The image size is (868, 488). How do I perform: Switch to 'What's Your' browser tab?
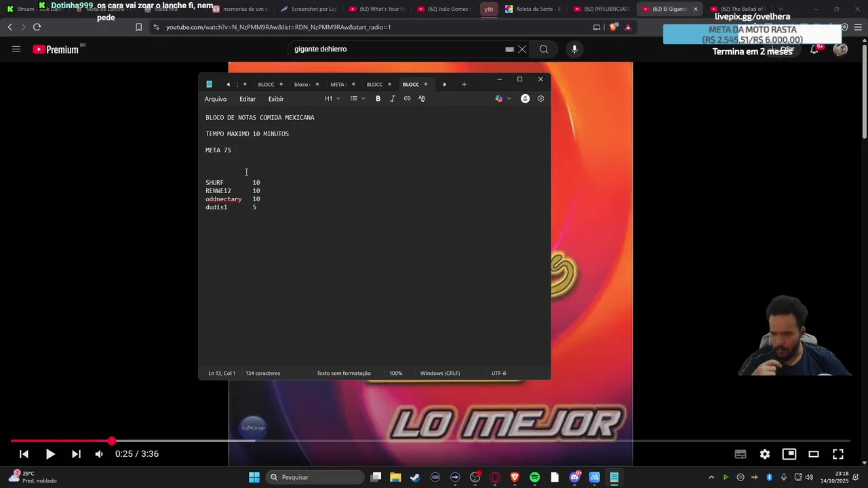coord(376,9)
